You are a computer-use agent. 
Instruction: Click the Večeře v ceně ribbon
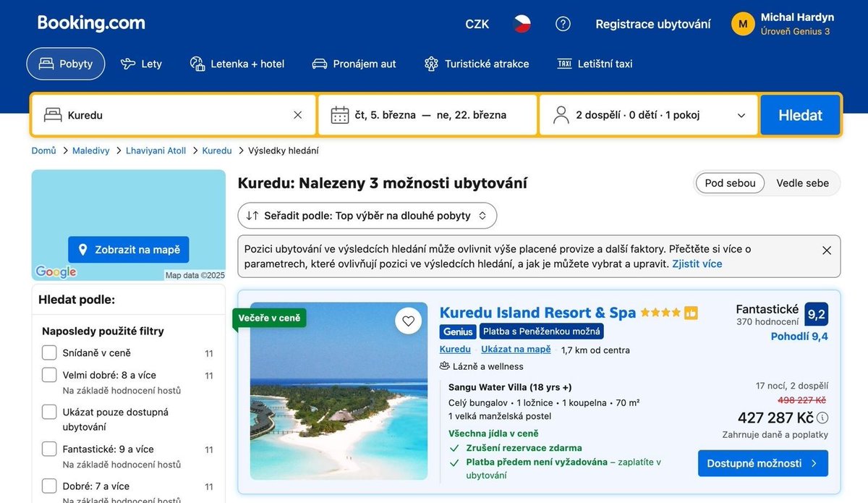coord(269,318)
